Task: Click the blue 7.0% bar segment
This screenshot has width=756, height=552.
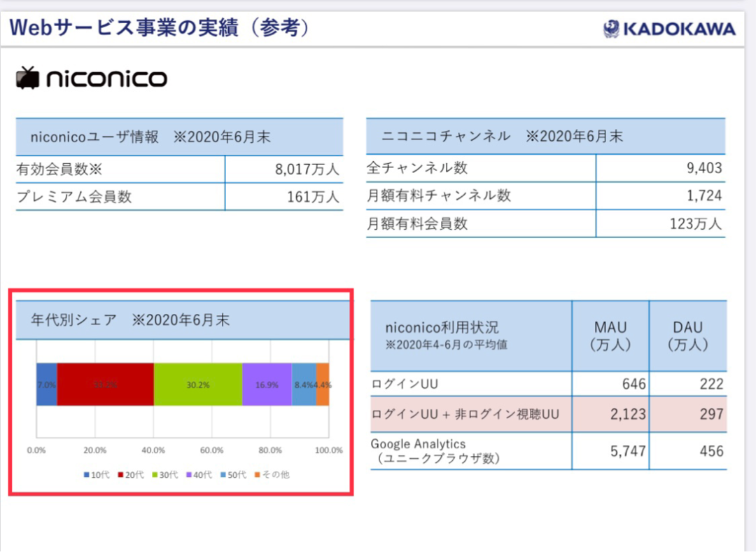Action: click(x=47, y=385)
